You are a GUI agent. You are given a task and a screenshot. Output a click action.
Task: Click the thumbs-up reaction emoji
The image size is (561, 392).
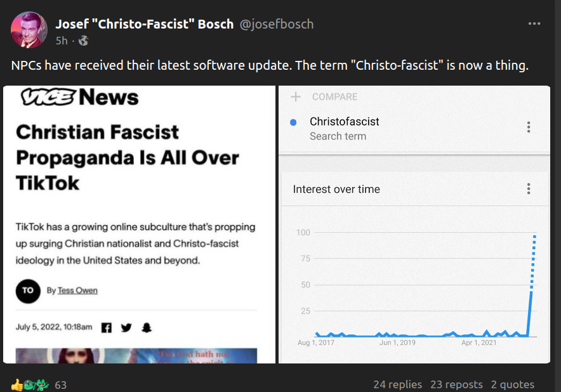[17, 384]
